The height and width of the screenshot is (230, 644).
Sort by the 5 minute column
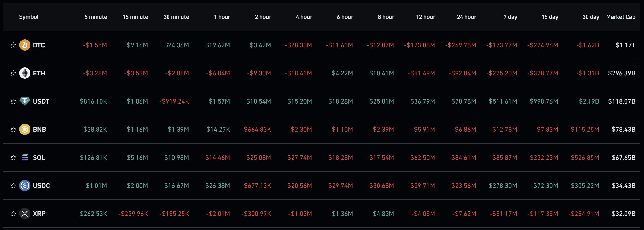pos(96,17)
